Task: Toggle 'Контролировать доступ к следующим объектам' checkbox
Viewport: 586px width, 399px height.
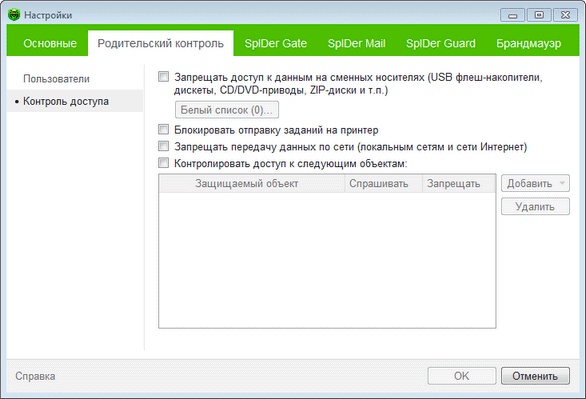Action: [163, 163]
